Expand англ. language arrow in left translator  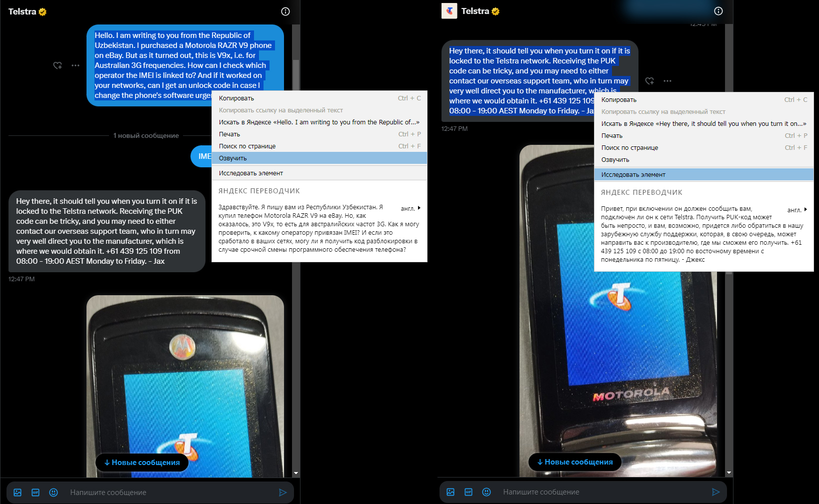419,208
